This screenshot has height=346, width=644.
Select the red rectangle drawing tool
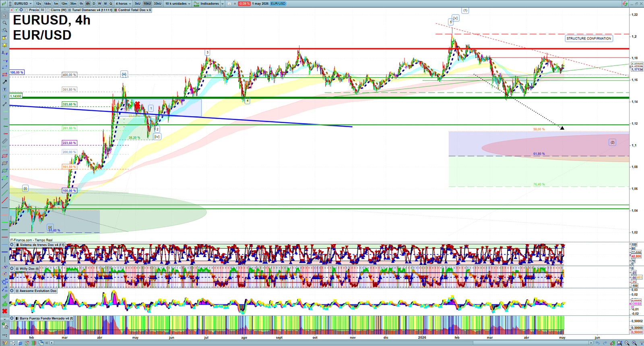click(4, 74)
